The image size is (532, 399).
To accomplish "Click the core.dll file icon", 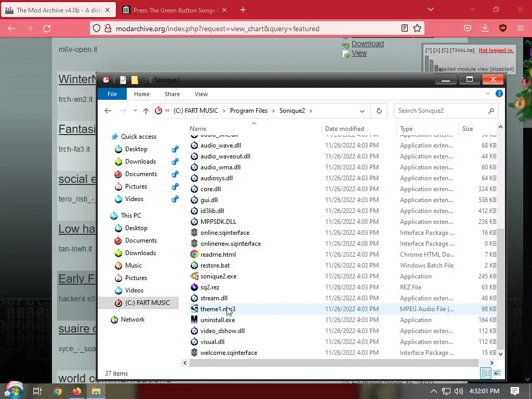I will (194, 189).
